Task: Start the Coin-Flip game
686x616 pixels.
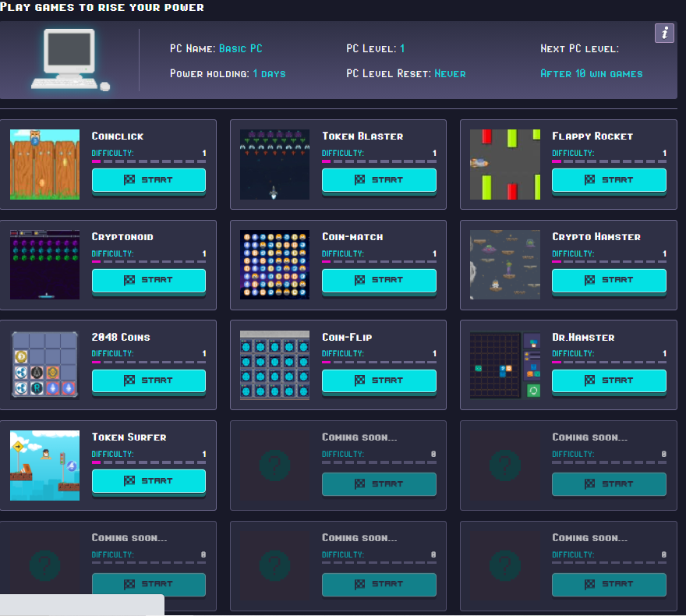Action: click(x=379, y=381)
